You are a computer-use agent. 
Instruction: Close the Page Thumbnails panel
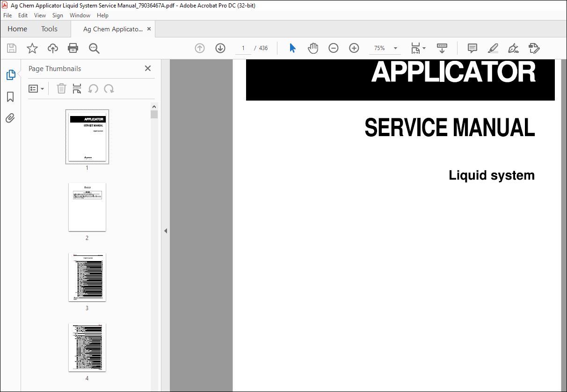(x=148, y=68)
